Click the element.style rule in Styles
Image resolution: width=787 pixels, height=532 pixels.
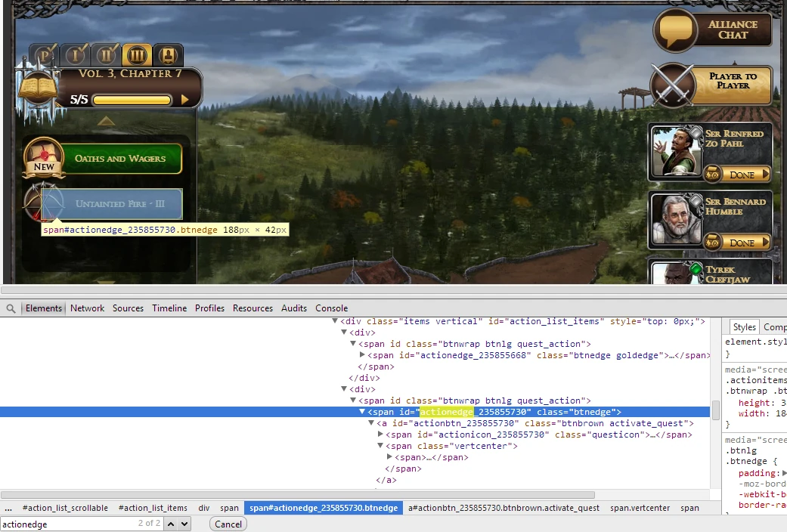click(x=756, y=342)
